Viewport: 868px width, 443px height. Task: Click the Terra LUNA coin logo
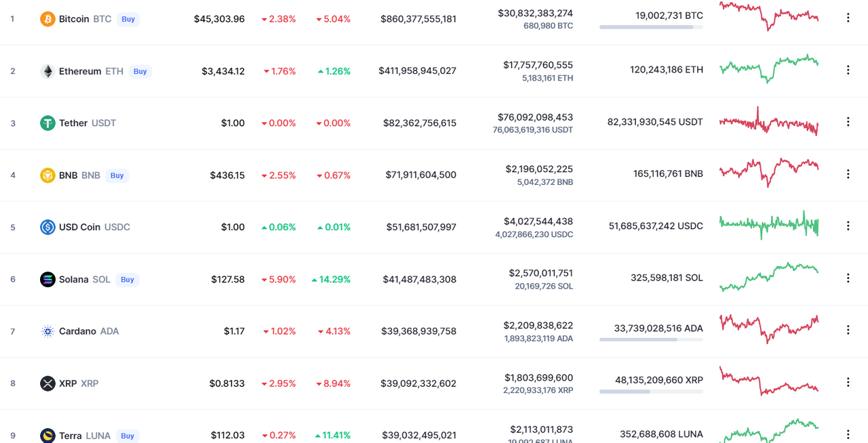coord(47,436)
